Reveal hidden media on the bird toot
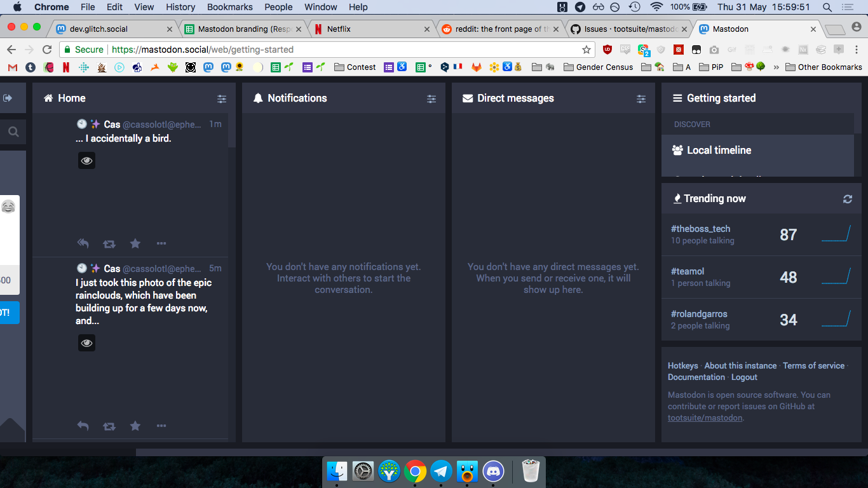 (x=86, y=160)
